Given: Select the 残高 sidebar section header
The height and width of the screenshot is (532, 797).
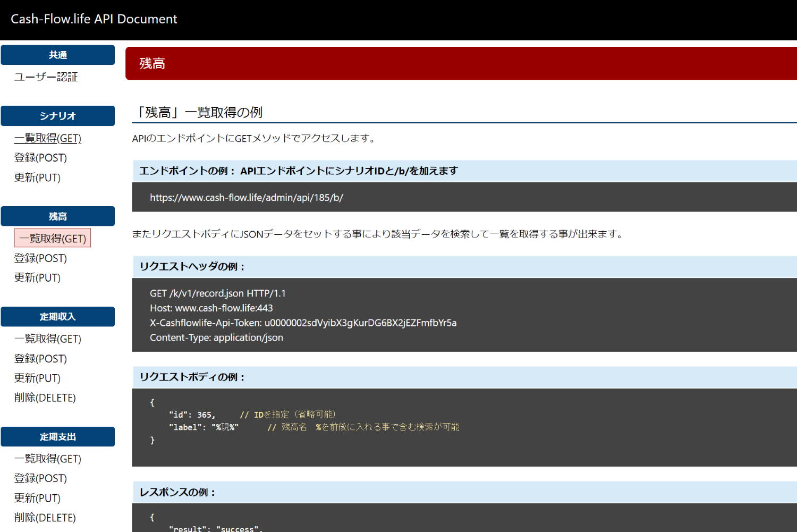Looking at the screenshot, I should [x=58, y=216].
